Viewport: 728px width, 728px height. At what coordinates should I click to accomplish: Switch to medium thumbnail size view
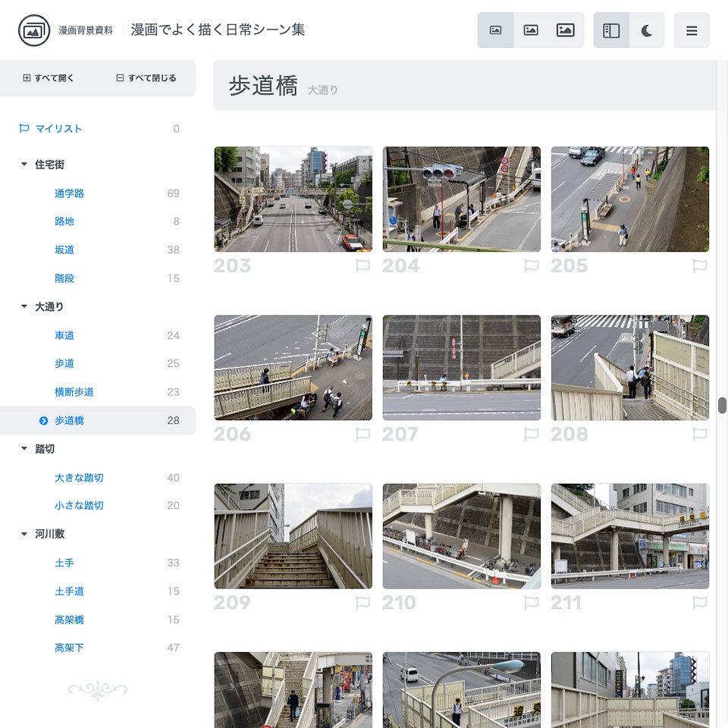[531, 30]
